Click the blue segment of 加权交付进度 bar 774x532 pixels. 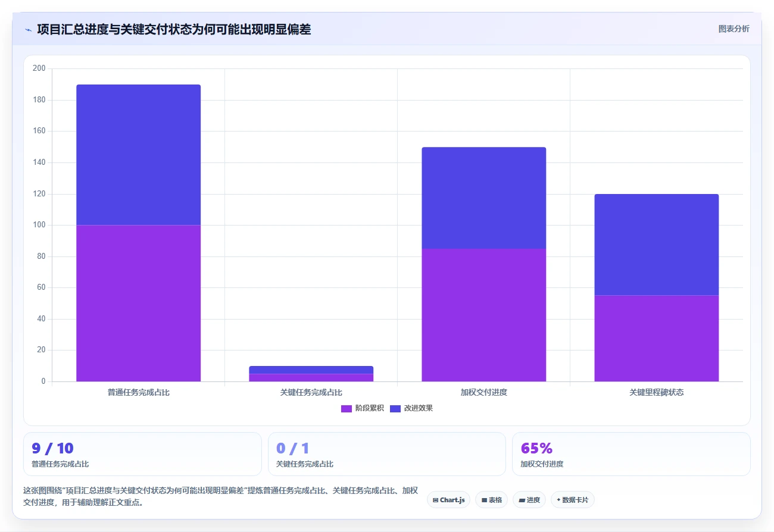click(x=484, y=198)
